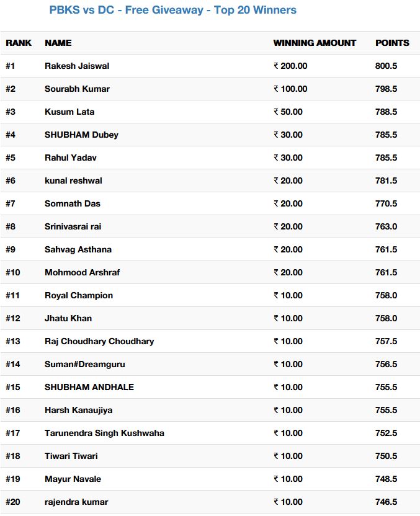
Task: Select the name Royal Champion
Action: (79, 295)
